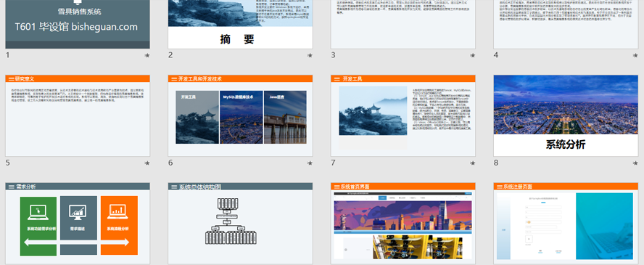Select the slide 4 text thumbnail
The height and width of the screenshot is (265, 644).
coord(566,24)
